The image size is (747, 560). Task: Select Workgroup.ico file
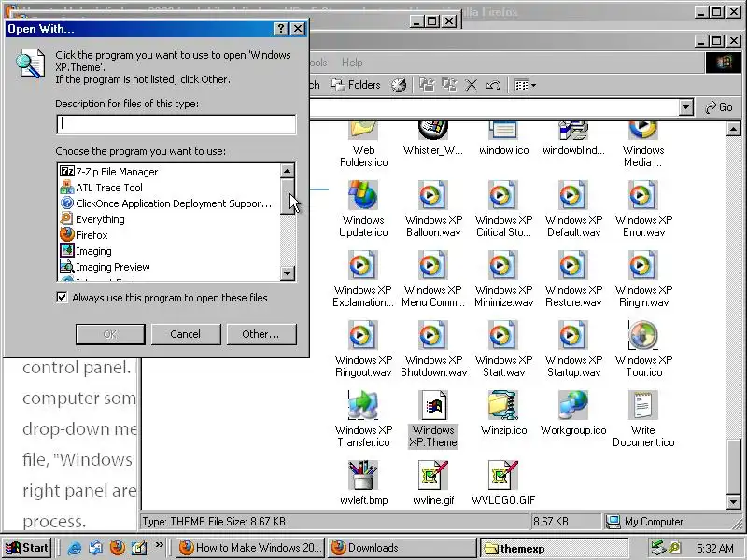(573, 413)
